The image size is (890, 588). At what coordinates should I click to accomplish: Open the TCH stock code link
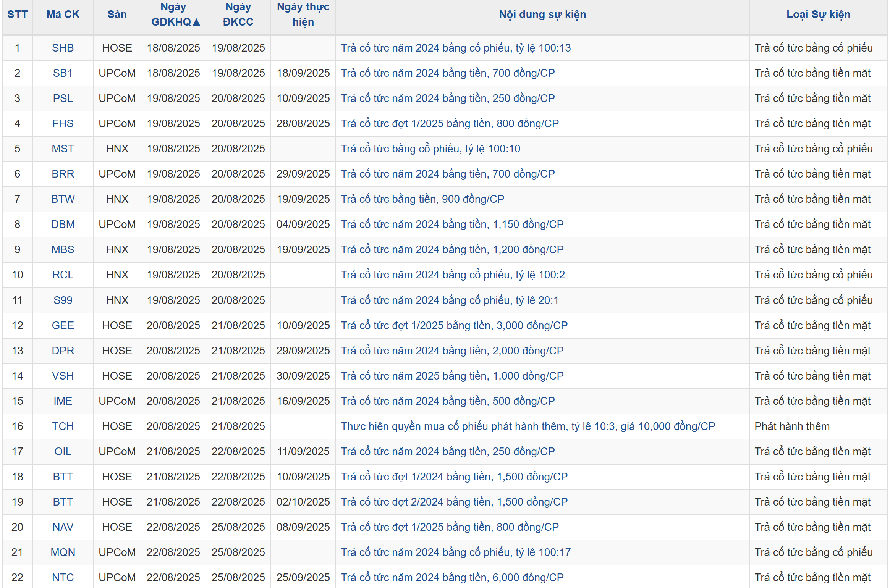63,426
